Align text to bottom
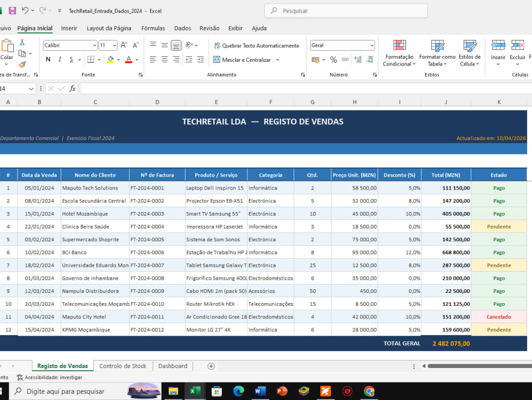Image resolution: width=532 pixels, height=400 pixels. click(x=176, y=45)
